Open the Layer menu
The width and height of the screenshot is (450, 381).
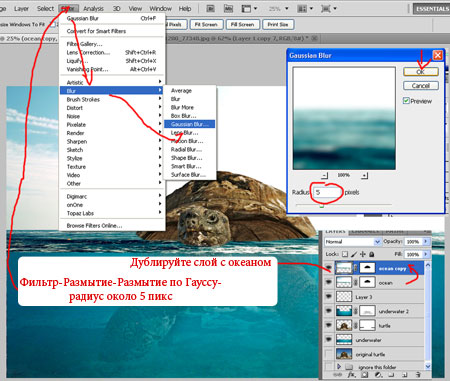[x=21, y=9]
